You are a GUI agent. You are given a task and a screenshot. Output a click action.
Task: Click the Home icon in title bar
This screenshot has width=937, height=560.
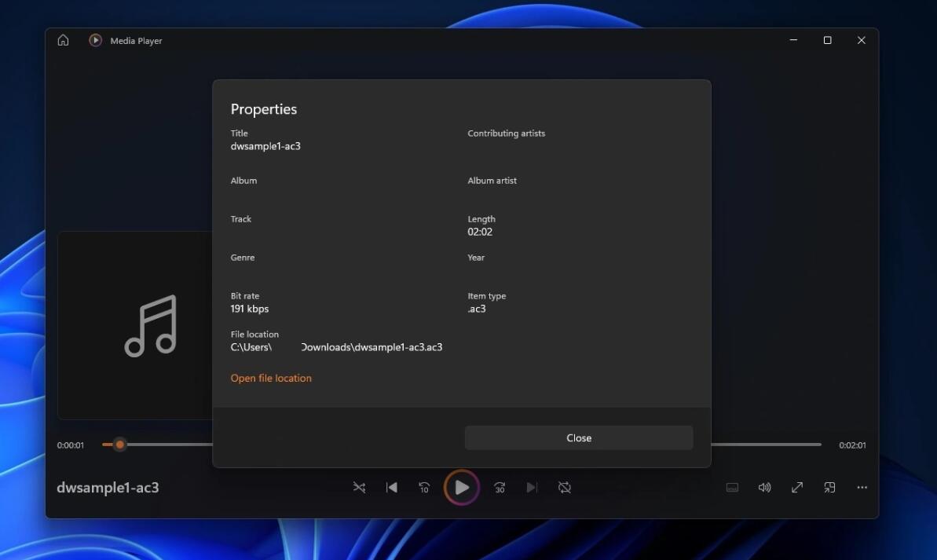click(64, 41)
